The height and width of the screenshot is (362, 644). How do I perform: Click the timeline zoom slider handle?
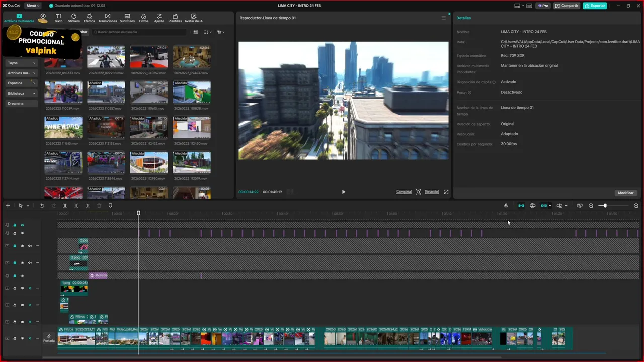coord(605,206)
